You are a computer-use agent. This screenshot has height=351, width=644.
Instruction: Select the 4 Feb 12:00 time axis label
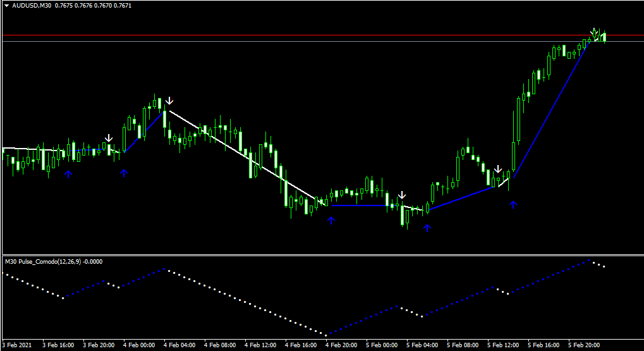(264, 345)
